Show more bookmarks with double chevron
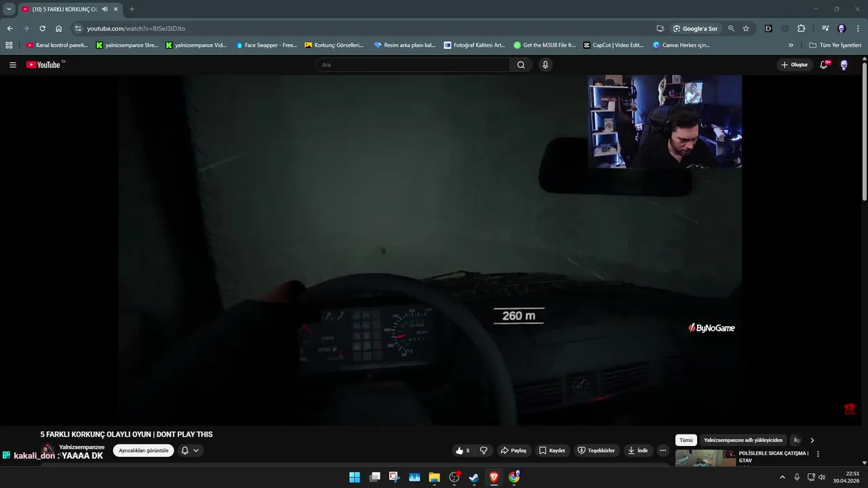The image size is (868, 488). [791, 45]
